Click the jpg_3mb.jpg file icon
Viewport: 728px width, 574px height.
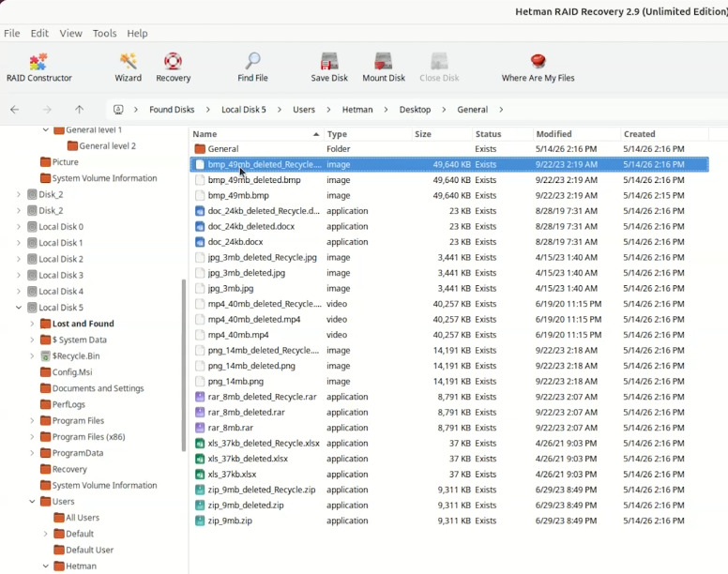(200, 288)
